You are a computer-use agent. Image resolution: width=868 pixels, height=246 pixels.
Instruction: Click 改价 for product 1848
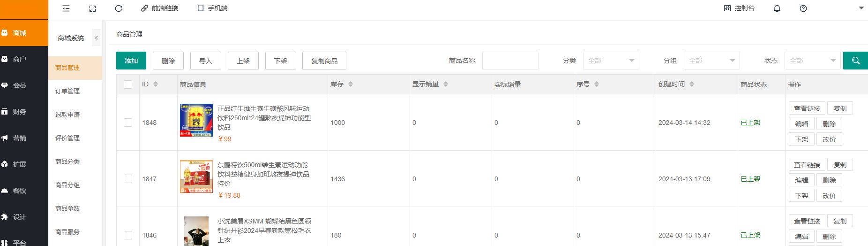(829, 139)
